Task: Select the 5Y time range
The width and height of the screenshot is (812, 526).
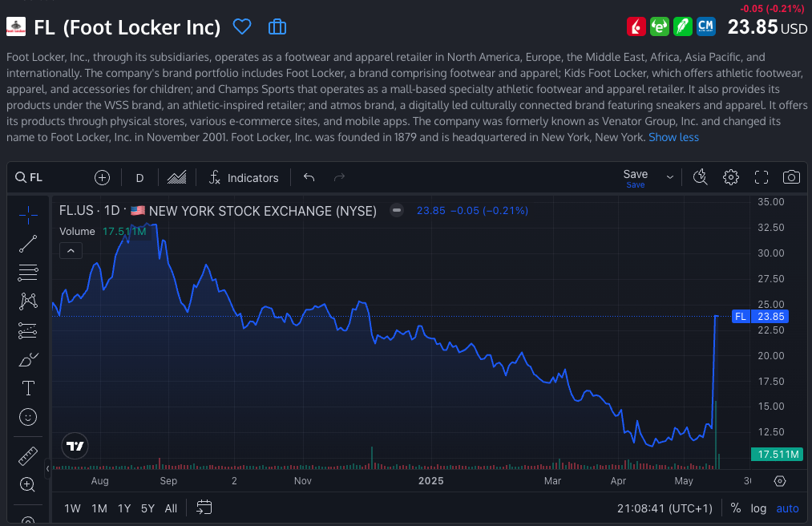Action: click(x=147, y=508)
